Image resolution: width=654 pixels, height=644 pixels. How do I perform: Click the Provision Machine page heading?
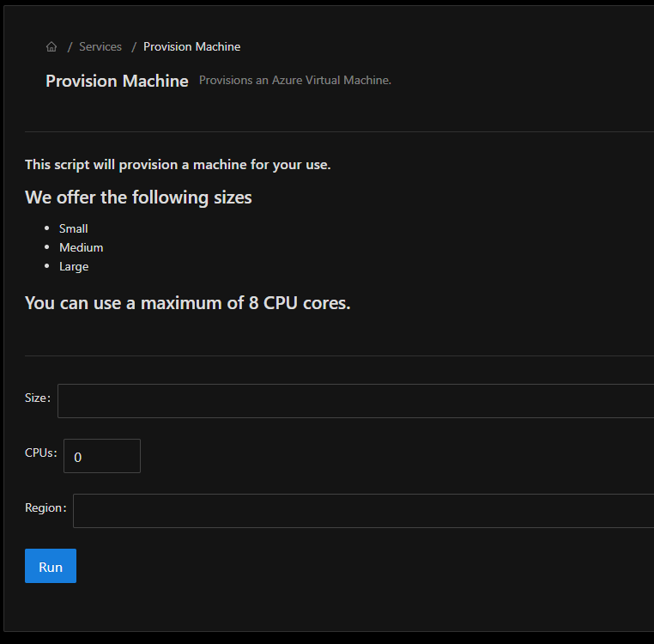click(117, 82)
